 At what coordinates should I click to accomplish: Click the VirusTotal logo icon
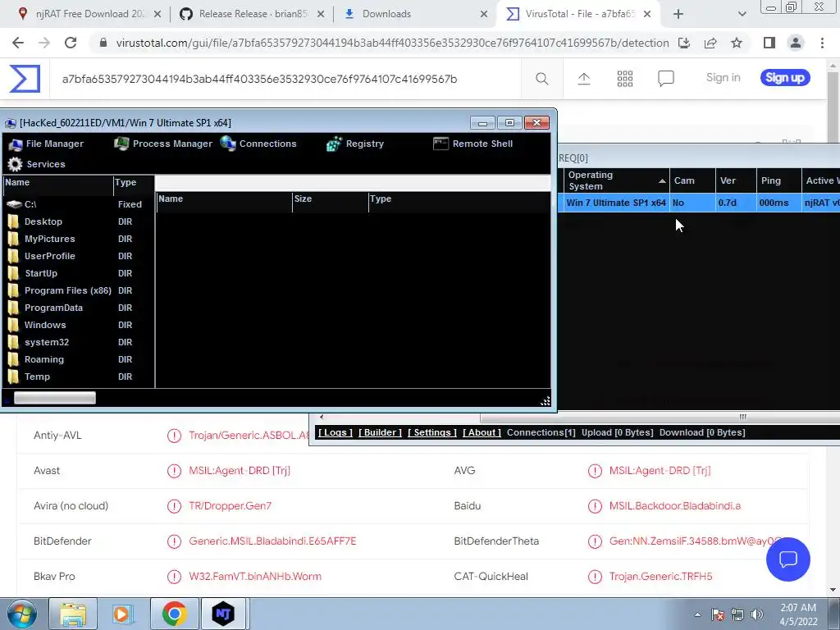pyautogui.click(x=25, y=79)
